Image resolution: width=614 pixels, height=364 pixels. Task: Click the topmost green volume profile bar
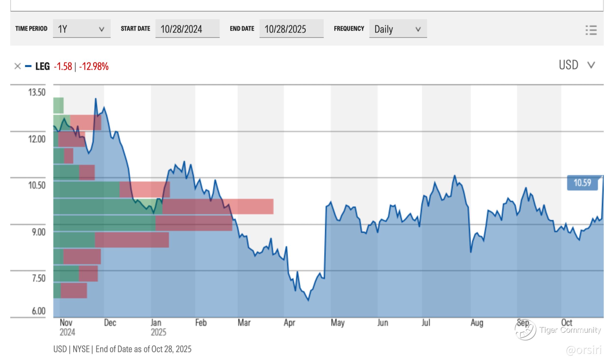[x=58, y=105]
